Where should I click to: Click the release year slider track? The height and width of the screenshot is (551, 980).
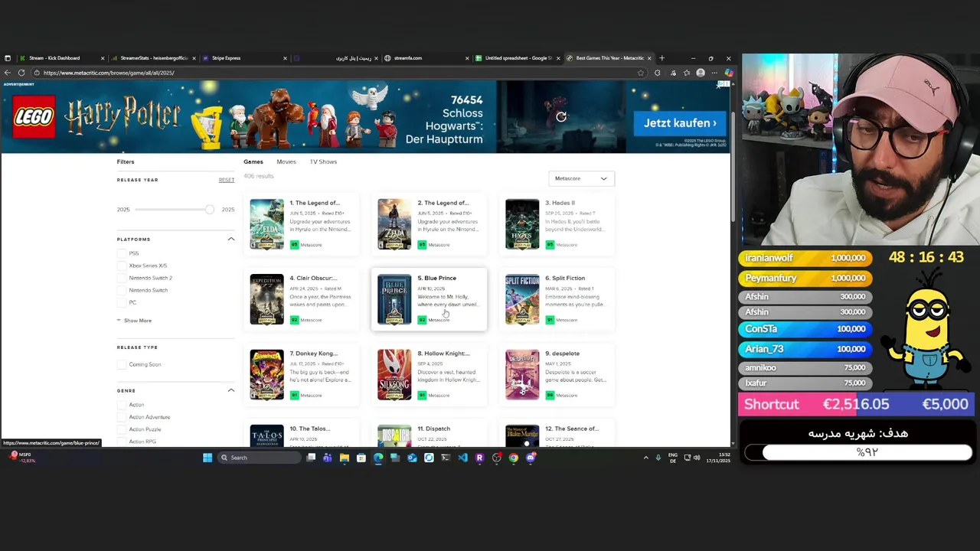170,210
